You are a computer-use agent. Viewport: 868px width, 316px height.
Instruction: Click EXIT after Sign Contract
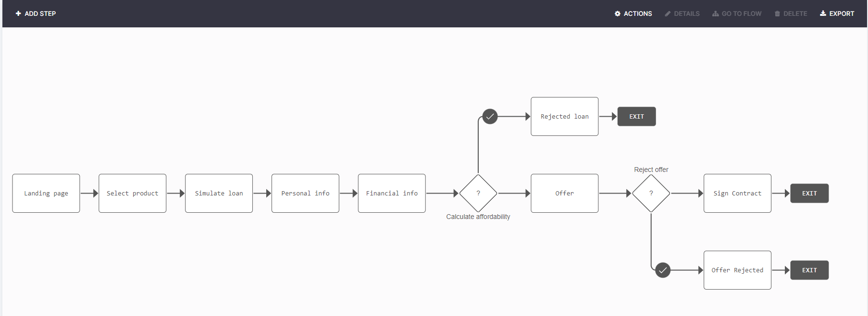coord(809,193)
